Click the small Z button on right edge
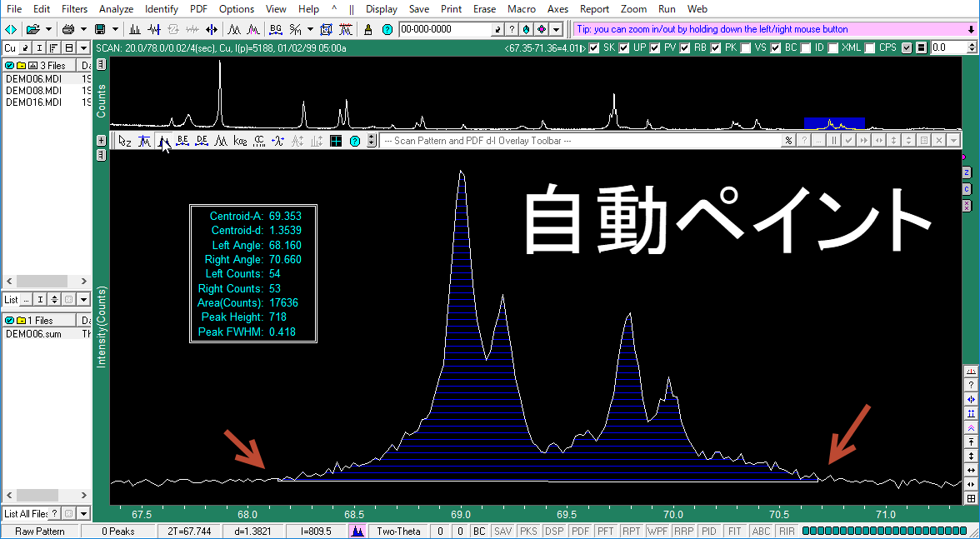This screenshot has height=539, width=980. coord(967,172)
